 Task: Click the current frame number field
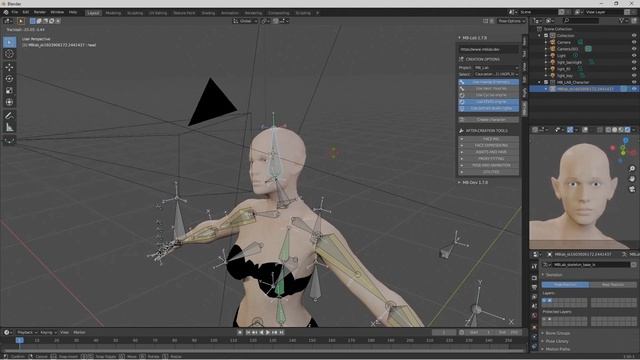pos(444,333)
